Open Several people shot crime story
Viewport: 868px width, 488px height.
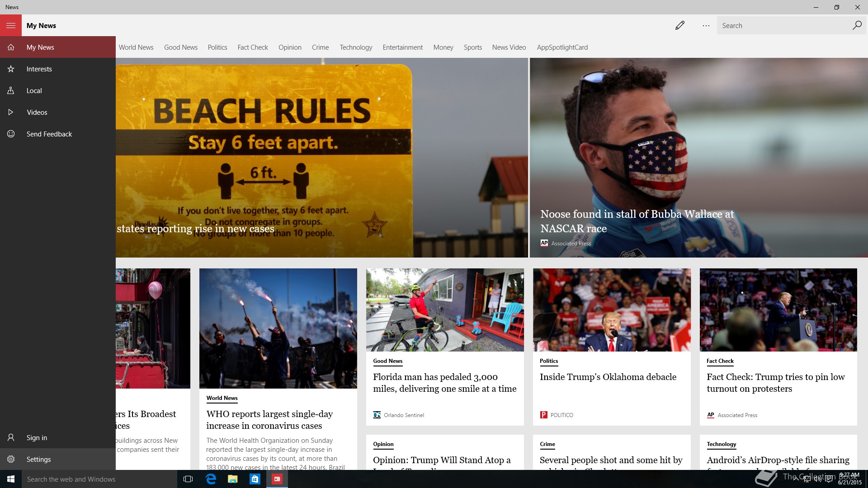[611, 460]
